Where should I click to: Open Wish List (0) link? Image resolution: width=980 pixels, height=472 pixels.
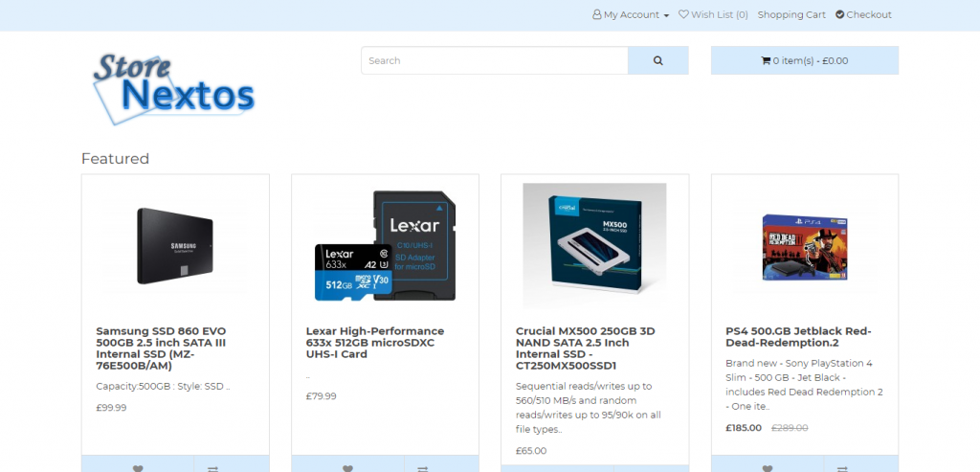pos(713,14)
